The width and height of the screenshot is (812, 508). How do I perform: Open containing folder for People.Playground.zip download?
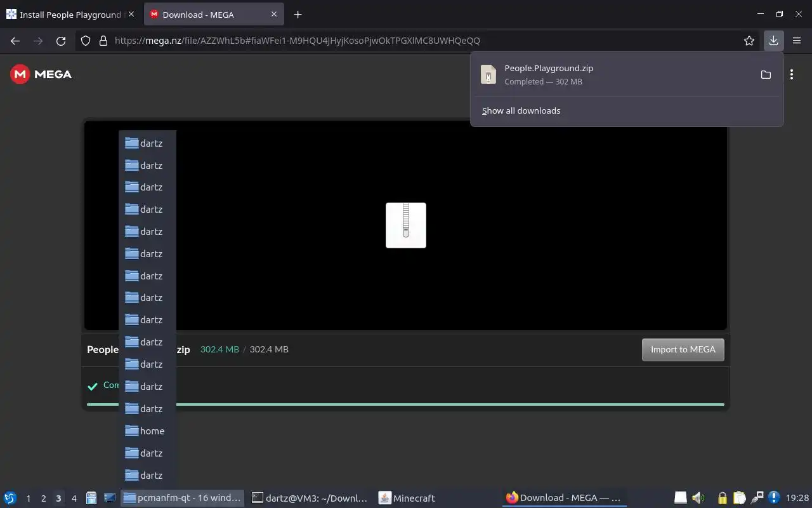tap(766, 74)
